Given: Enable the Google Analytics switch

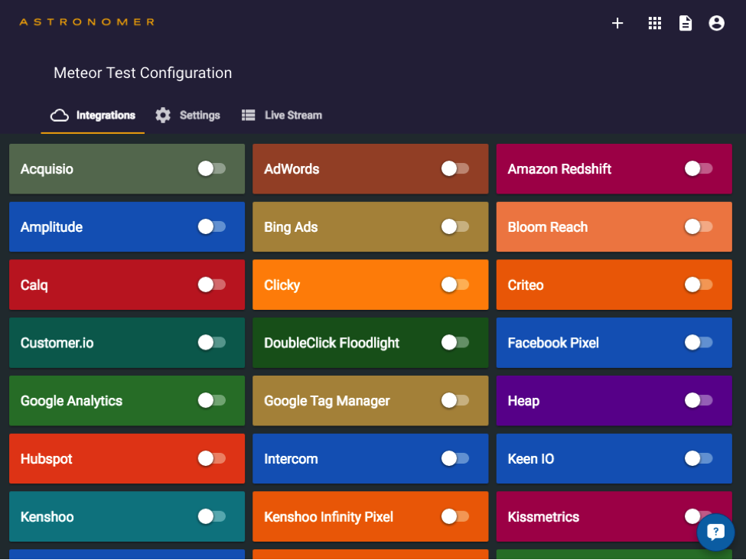Looking at the screenshot, I should pyautogui.click(x=212, y=400).
